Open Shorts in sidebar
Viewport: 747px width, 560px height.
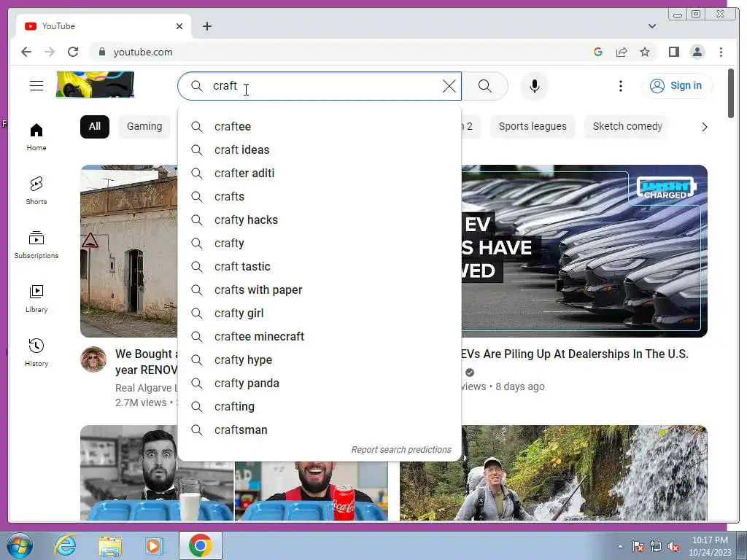point(36,191)
